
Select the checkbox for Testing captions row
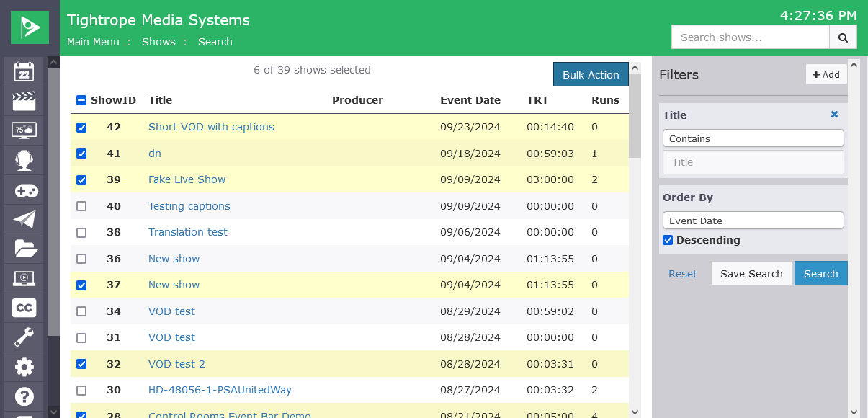point(81,206)
